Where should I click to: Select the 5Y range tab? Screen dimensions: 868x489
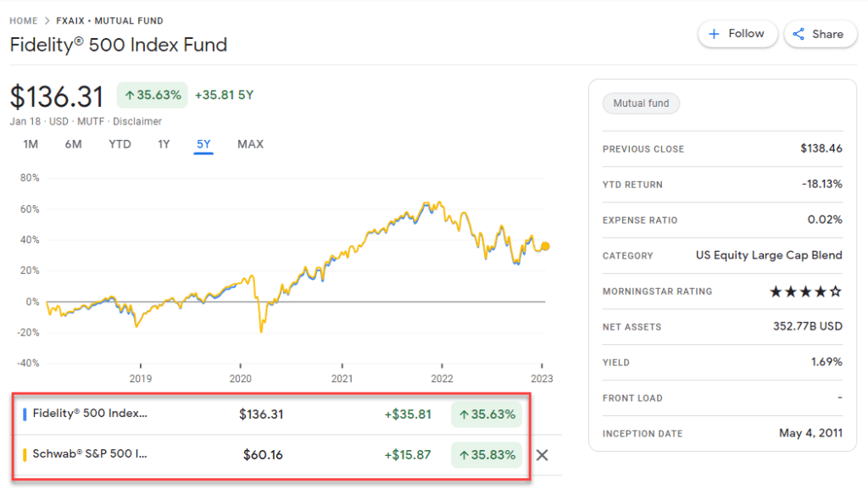[203, 144]
